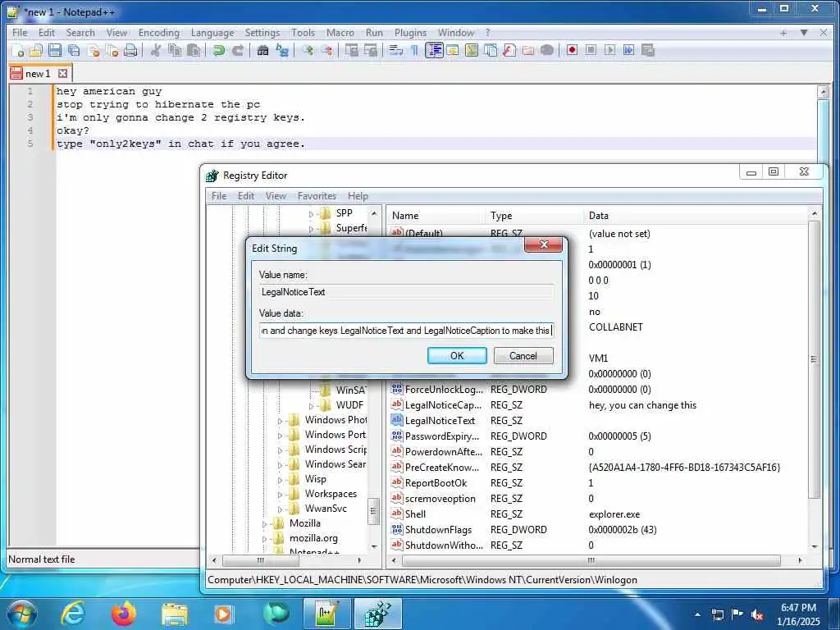Click the Zoom Out toolbar icon
Image resolution: width=840 pixels, height=630 pixels.
point(326,50)
